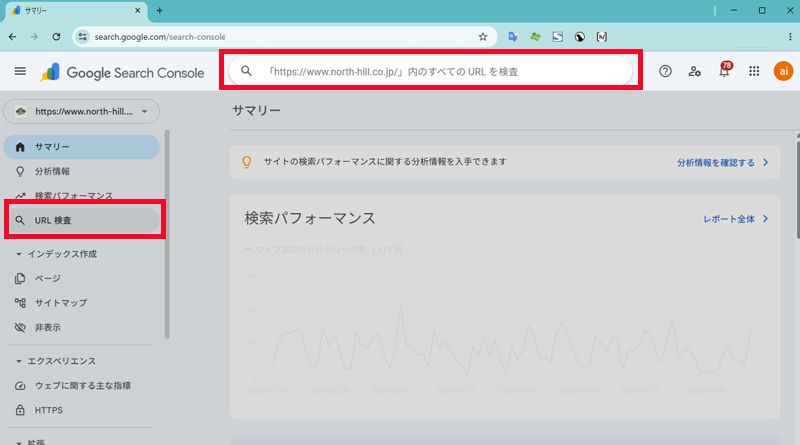
Task: Click the blue S extension icon
Action: tap(558, 37)
